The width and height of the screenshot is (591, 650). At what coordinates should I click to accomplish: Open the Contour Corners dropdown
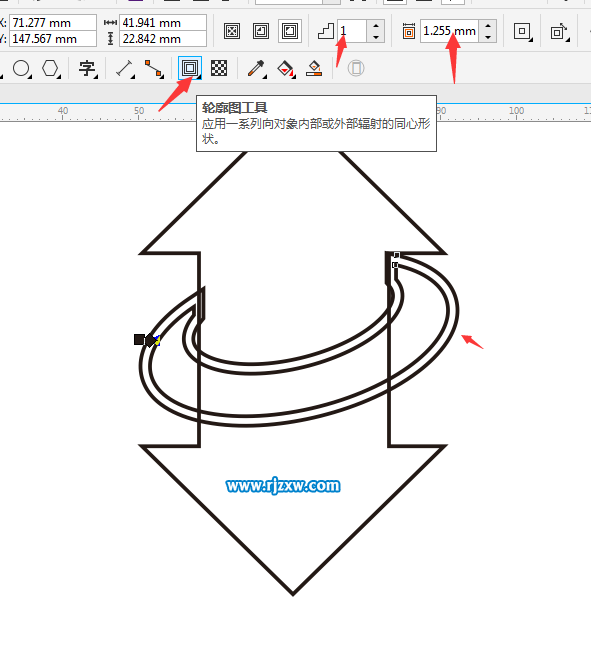pyautogui.click(x=522, y=32)
